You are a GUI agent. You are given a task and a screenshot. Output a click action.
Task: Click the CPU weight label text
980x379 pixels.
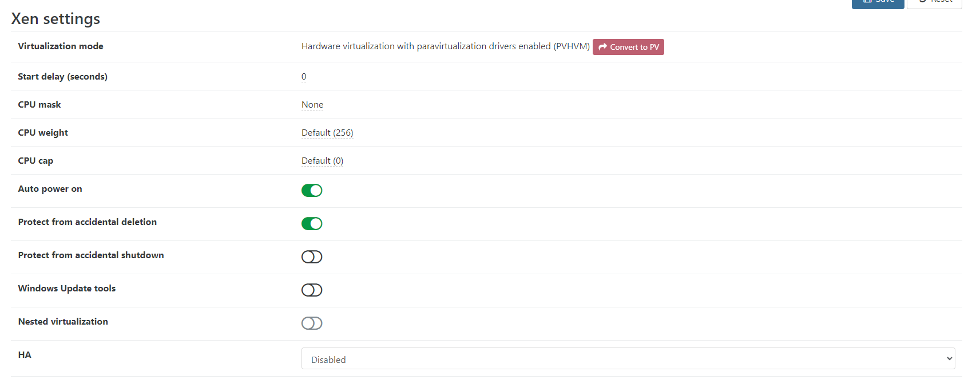coord(43,133)
